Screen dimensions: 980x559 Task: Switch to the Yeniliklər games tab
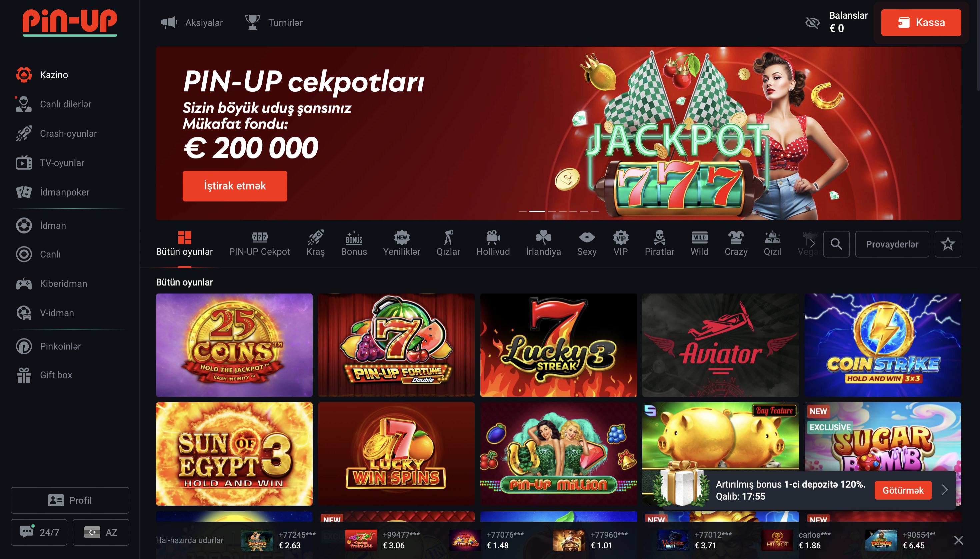click(x=401, y=243)
